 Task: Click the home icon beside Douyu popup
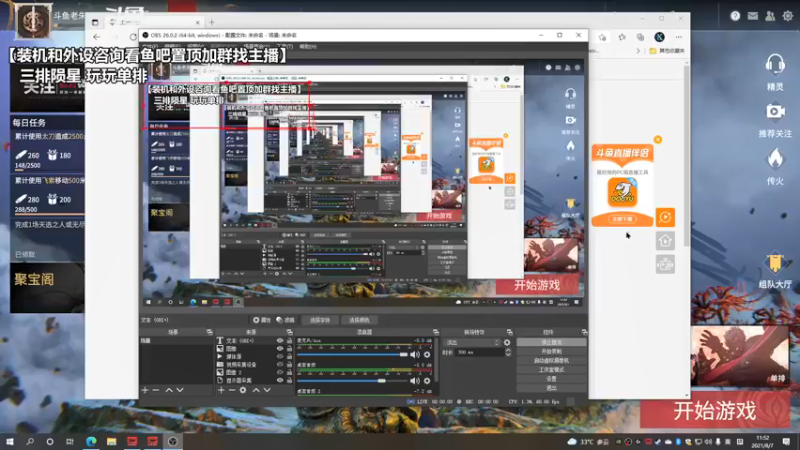pyautogui.click(x=665, y=241)
